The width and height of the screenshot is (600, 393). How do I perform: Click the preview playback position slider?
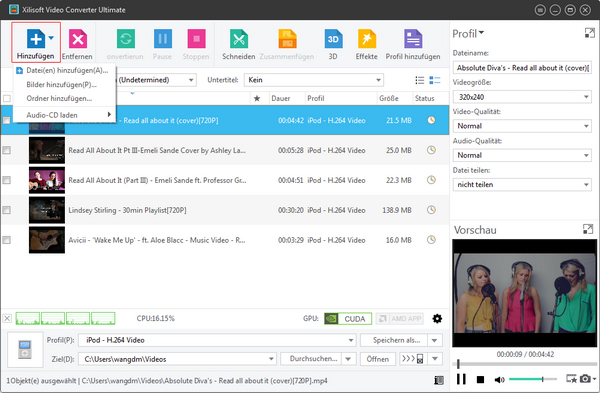coord(524,364)
